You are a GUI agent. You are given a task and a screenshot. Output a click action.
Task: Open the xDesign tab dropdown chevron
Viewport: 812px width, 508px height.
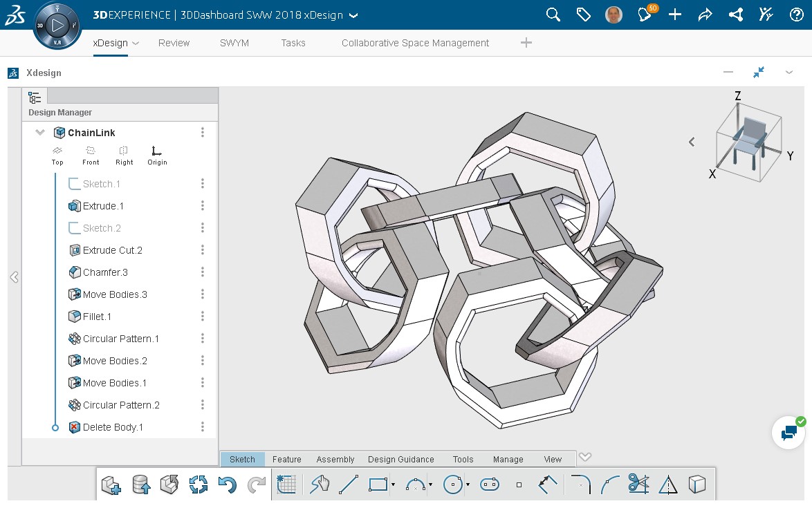pyautogui.click(x=136, y=44)
